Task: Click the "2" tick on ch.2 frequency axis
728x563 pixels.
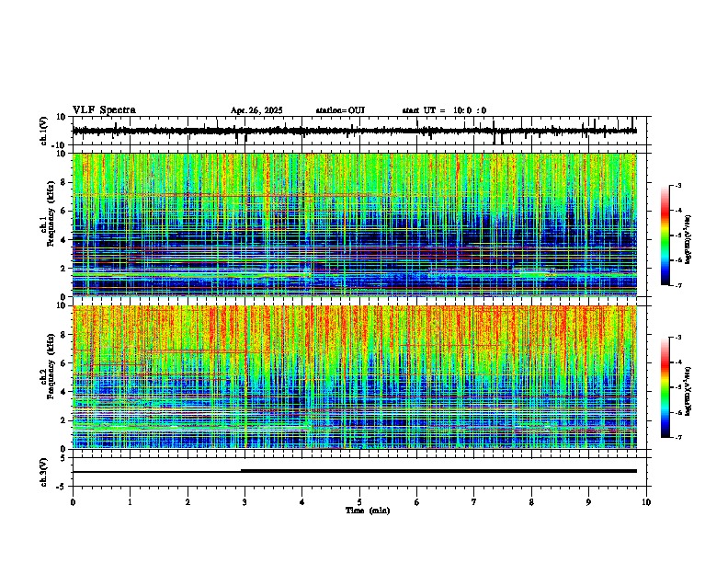Action: click(65, 420)
